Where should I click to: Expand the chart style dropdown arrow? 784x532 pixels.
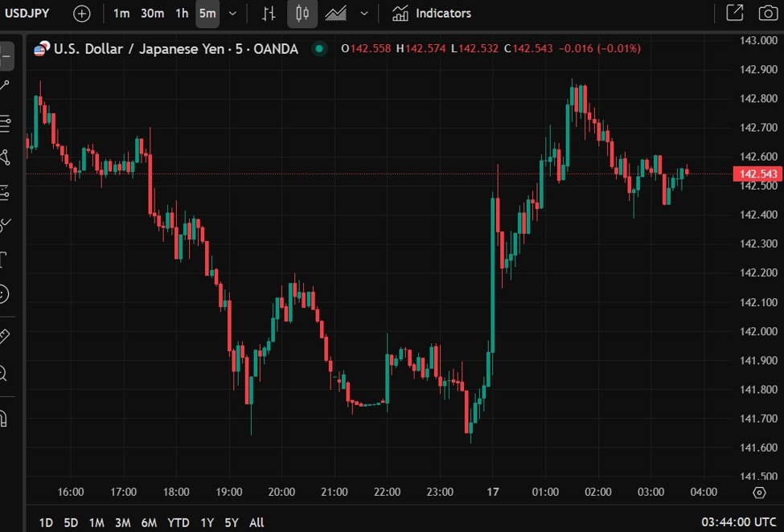[364, 14]
